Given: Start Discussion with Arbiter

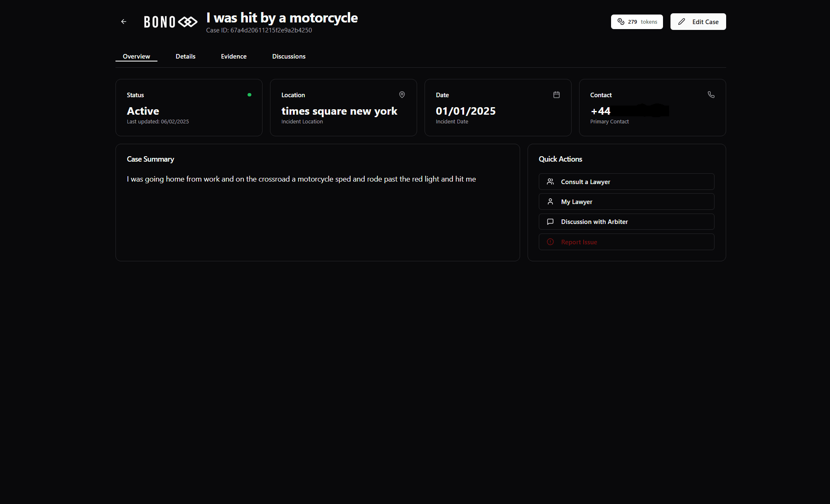Looking at the screenshot, I should point(626,221).
